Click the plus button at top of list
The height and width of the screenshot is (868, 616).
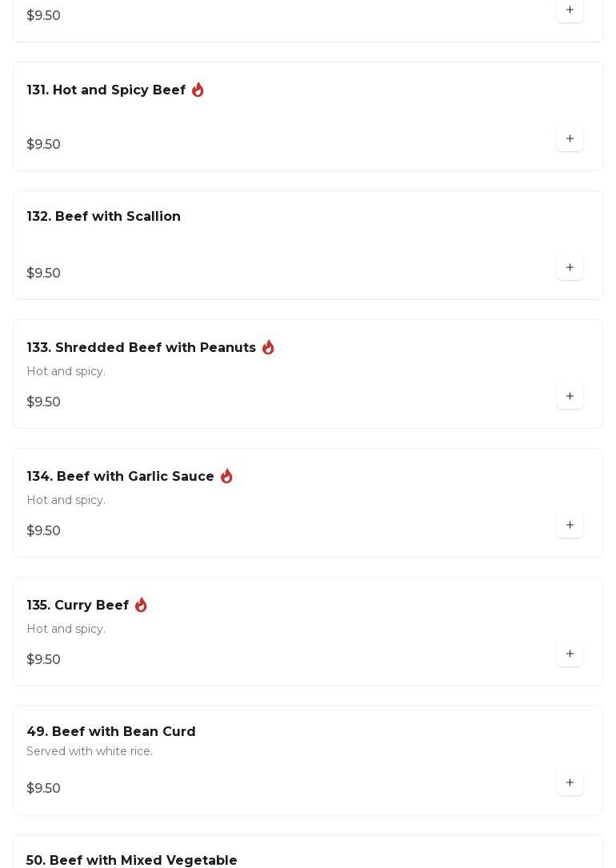(570, 10)
